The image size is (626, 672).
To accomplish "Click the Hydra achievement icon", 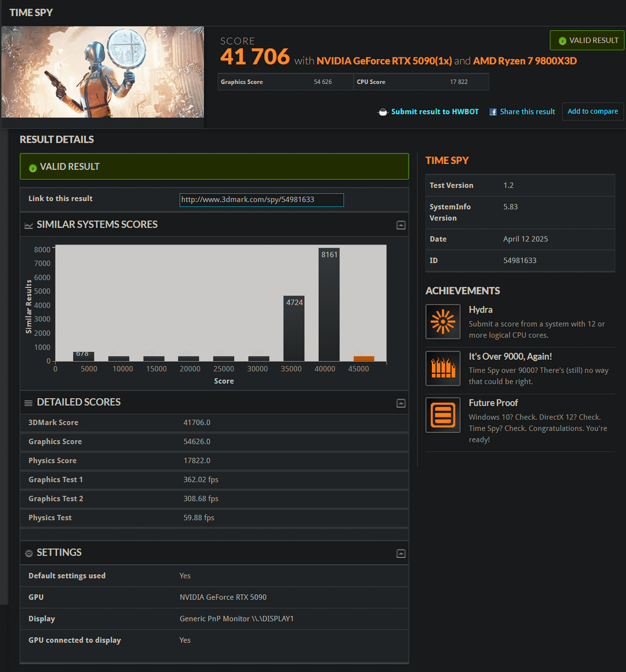I will pos(443,321).
